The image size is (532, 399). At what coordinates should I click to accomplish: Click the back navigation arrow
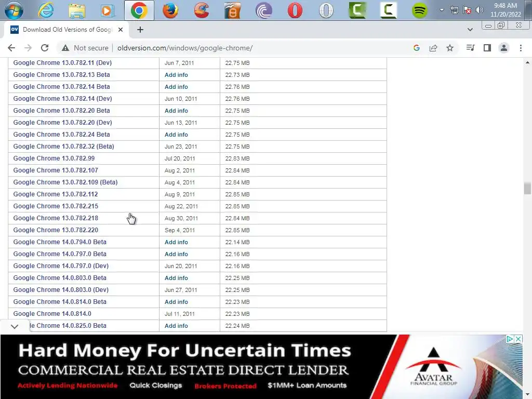pyautogui.click(x=11, y=48)
